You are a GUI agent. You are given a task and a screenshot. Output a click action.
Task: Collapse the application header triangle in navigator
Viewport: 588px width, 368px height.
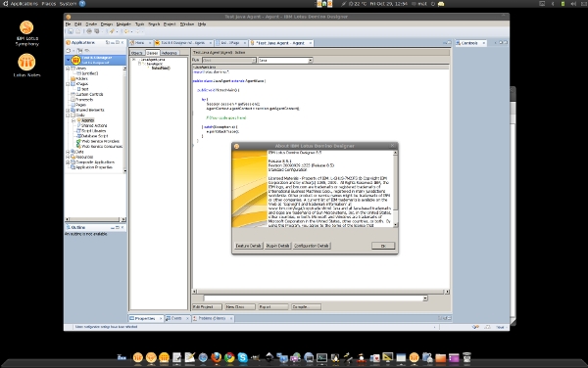point(68,60)
